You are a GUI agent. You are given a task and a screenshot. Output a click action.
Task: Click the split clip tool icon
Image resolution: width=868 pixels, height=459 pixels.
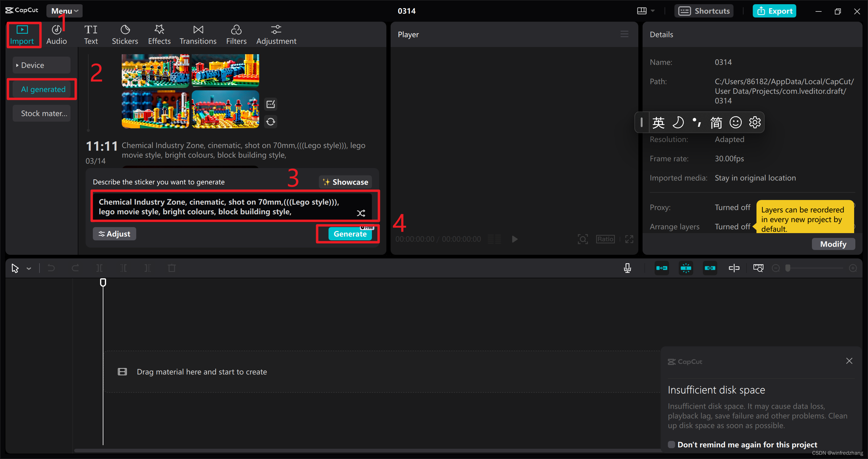click(99, 268)
